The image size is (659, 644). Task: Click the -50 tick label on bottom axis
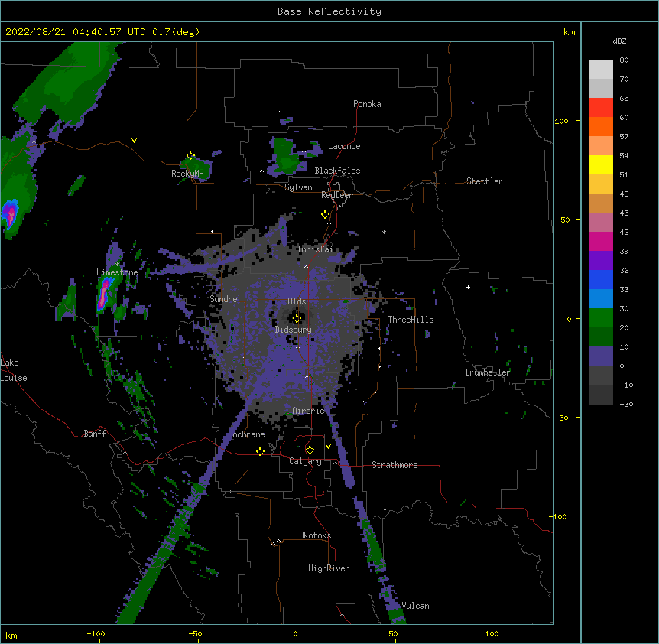[x=195, y=633]
